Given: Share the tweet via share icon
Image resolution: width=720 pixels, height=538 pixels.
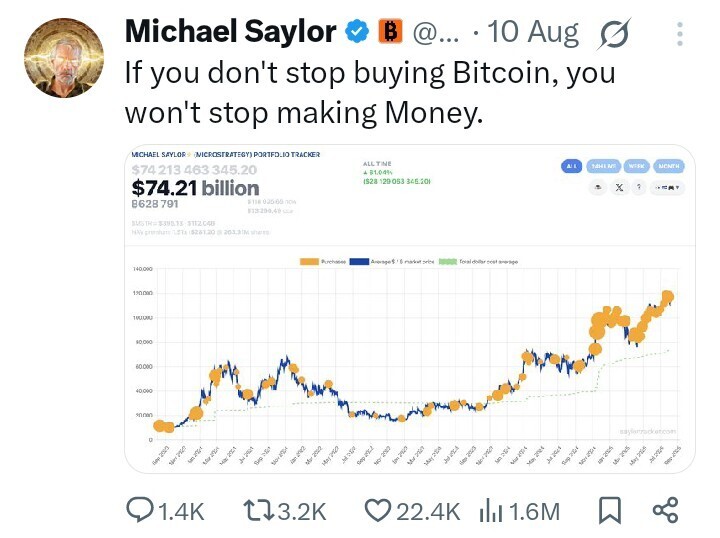Looking at the screenshot, I should (x=665, y=510).
